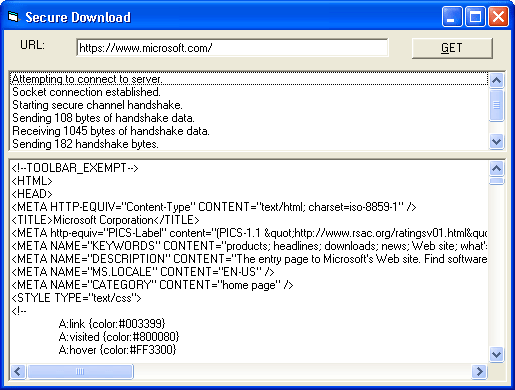Click the META NAME="CATEGORY" line

[152, 285]
